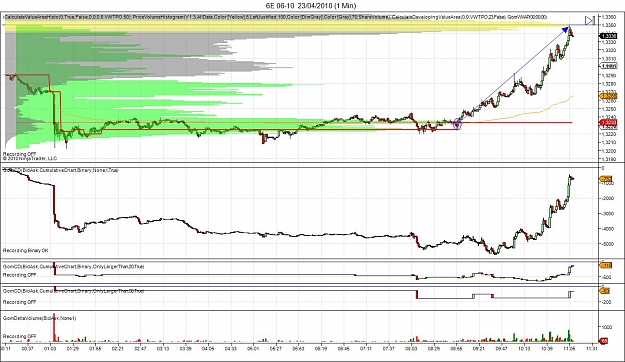The width and height of the screenshot is (625, 362).
Task: Click the scroll-to-latest-bar arrow icon
Action: pyautogui.click(x=590, y=20)
